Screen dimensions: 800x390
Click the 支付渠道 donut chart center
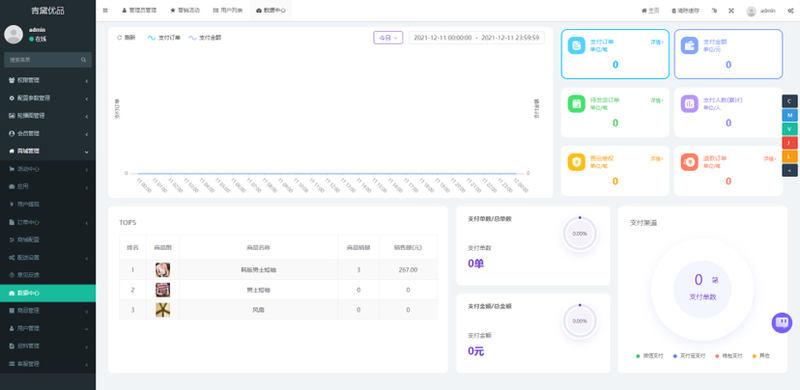pos(703,289)
